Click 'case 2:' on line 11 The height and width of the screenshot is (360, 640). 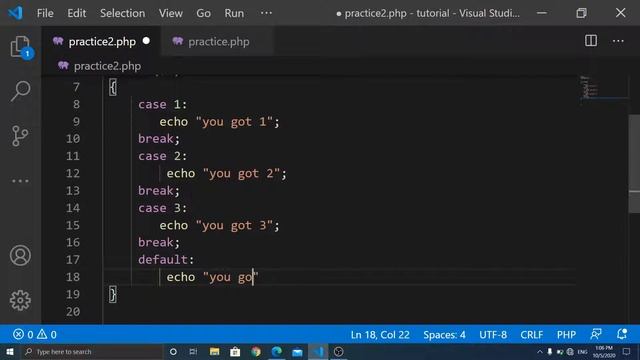point(162,156)
